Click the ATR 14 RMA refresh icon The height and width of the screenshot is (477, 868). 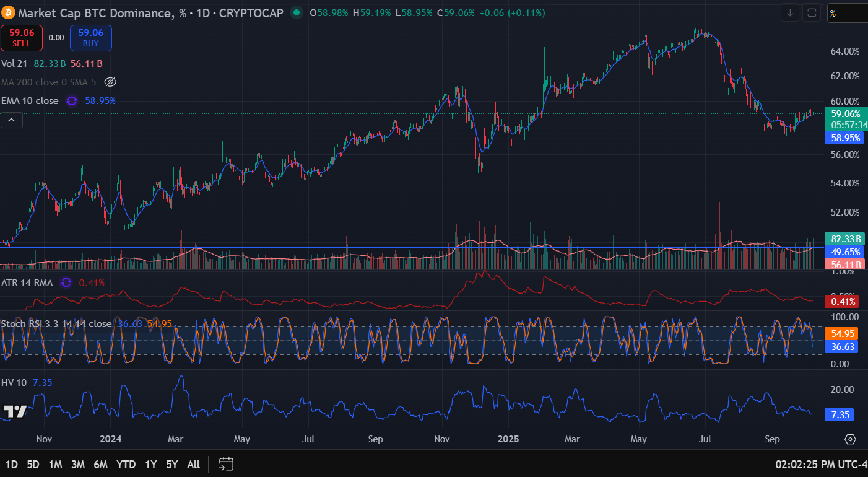click(x=66, y=283)
